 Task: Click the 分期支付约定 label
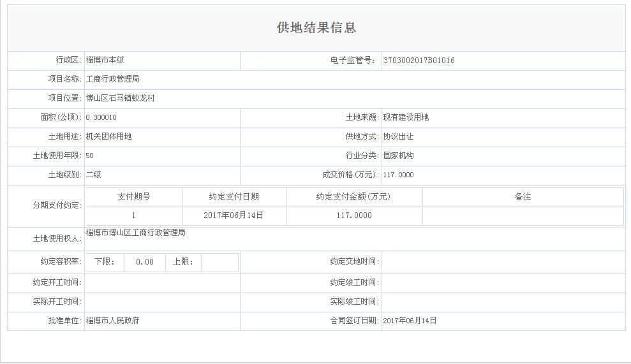pyautogui.click(x=57, y=205)
